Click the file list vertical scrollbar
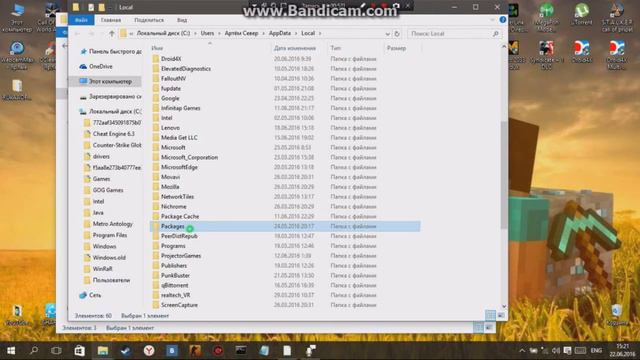 (x=504, y=177)
